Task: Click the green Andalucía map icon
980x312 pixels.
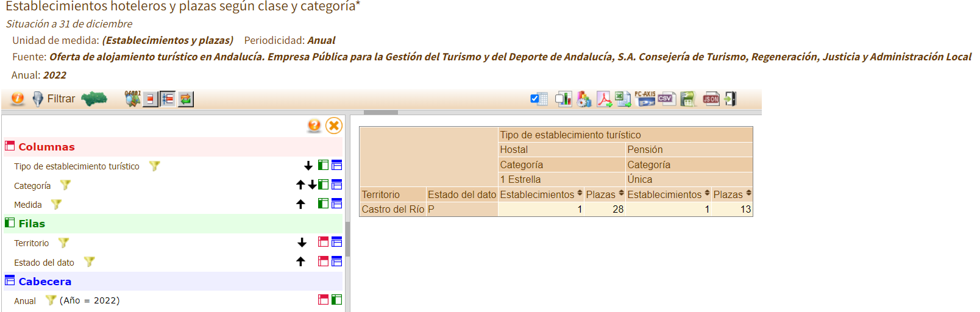Action: pyautogui.click(x=94, y=99)
